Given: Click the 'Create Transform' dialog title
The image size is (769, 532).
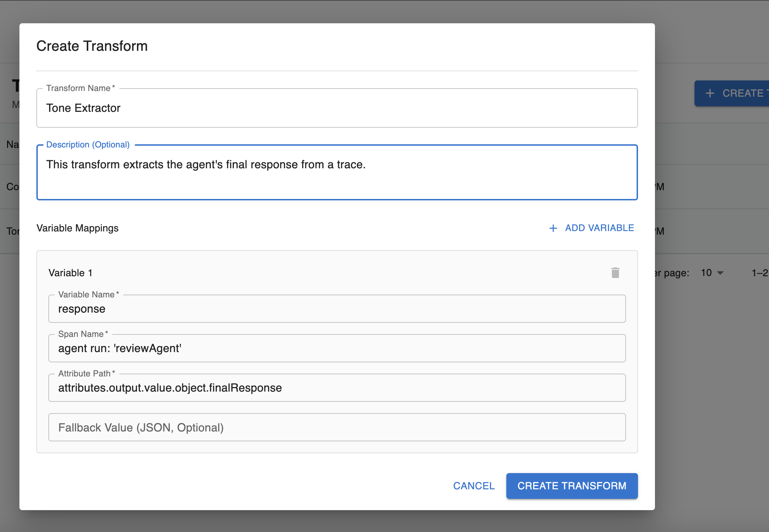Looking at the screenshot, I should coord(92,46).
